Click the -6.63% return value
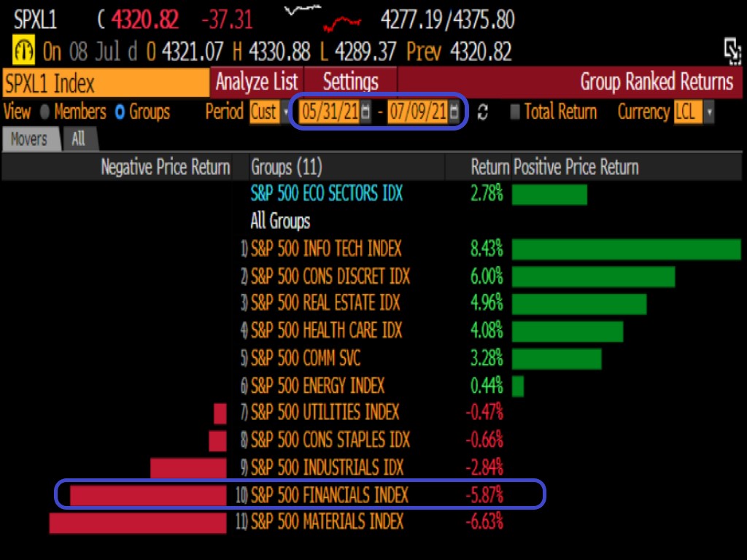The image size is (747, 560). [x=484, y=522]
